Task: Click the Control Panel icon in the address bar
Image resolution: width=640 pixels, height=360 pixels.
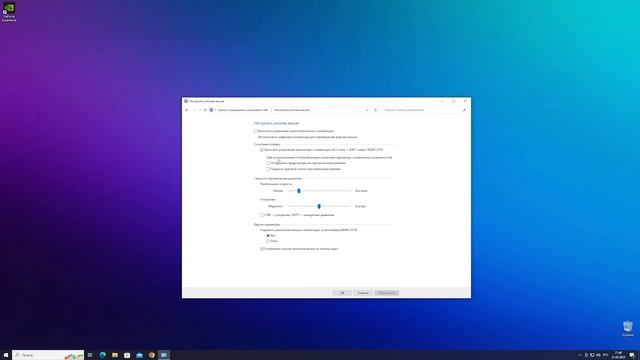Action: pos(211,110)
